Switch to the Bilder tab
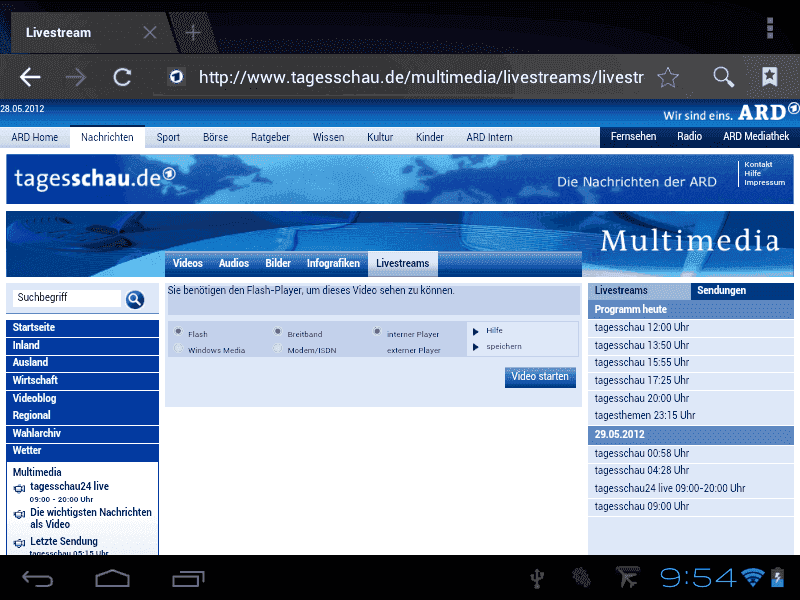This screenshot has height=600, width=800. click(x=278, y=263)
